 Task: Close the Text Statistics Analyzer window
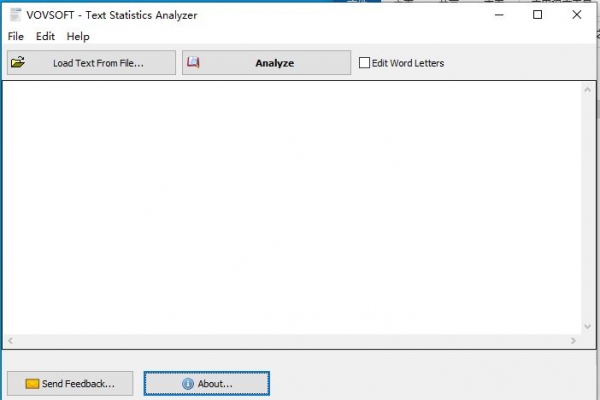pyautogui.click(x=577, y=15)
